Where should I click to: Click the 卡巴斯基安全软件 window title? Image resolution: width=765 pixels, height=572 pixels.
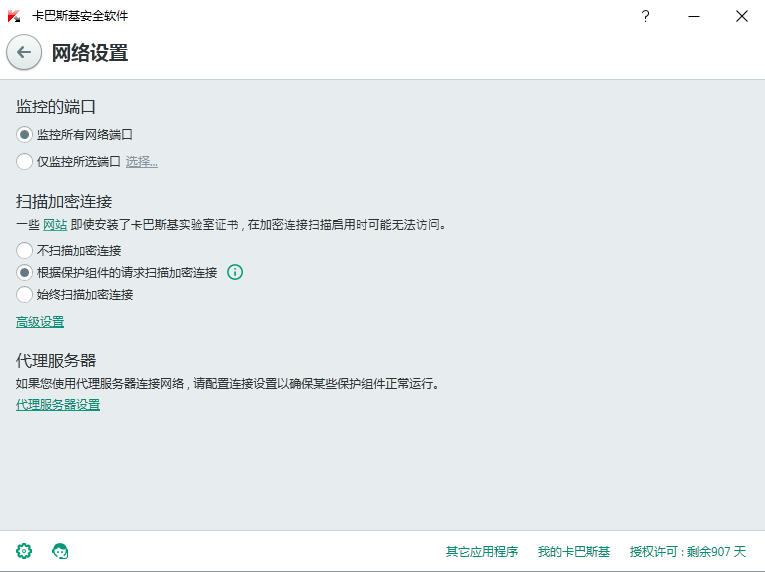point(80,16)
